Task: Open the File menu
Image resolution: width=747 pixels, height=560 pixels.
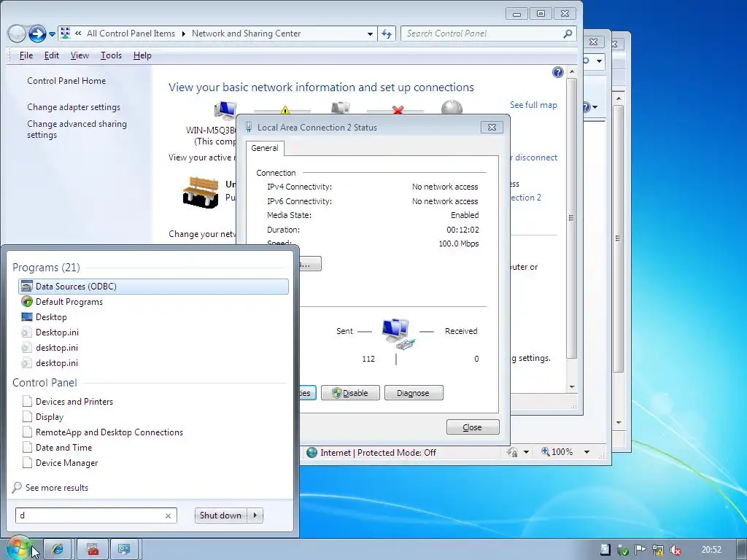Action: [26, 55]
